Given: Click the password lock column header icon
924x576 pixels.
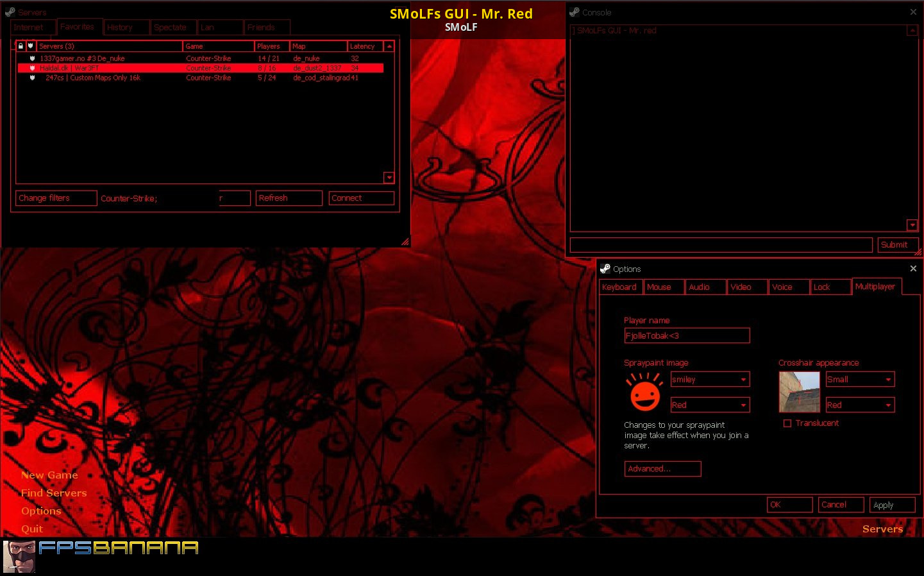Looking at the screenshot, I should tap(21, 46).
